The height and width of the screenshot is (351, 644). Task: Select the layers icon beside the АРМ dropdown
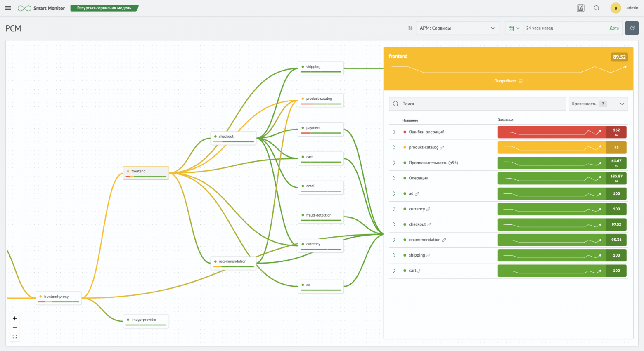(410, 28)
